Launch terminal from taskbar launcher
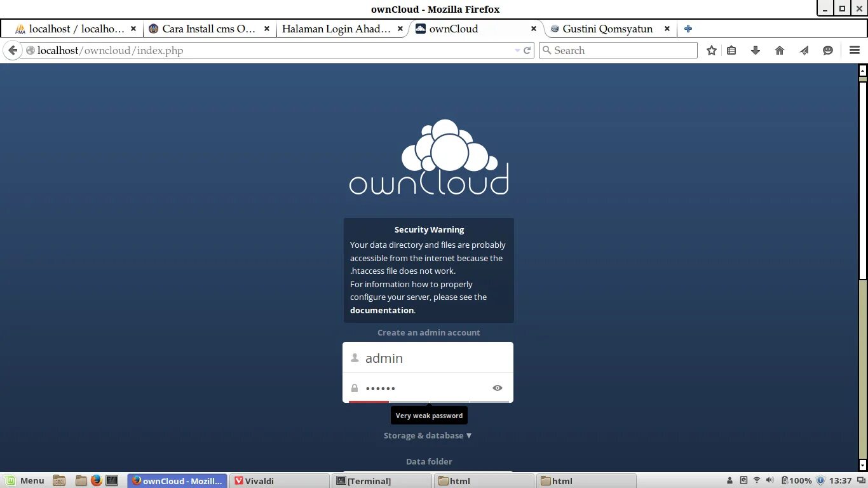 click(112, 481)
